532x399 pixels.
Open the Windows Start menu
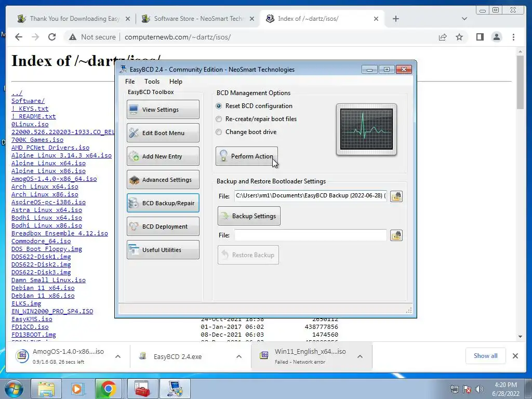pos(14,389)
